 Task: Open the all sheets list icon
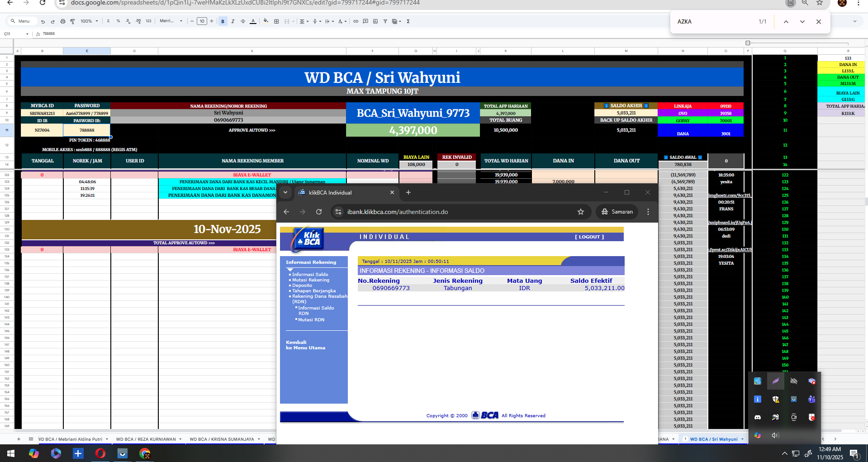31,439
